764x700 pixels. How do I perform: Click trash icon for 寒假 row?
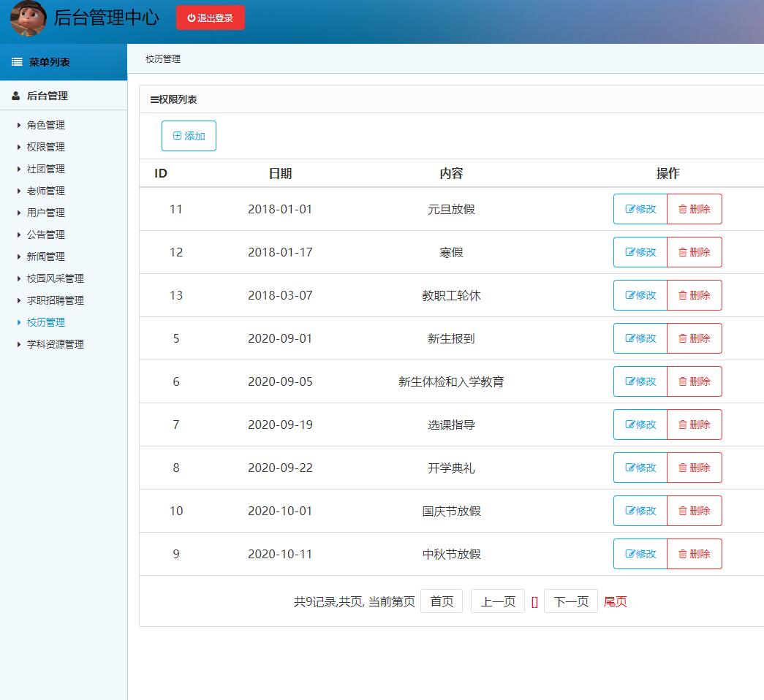[x=683, y=252]
